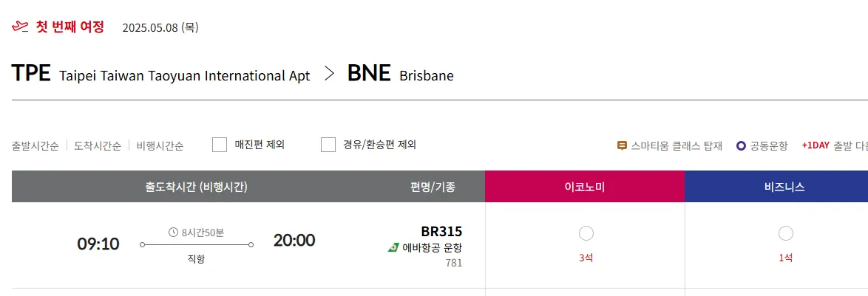The height and width of the screenshot is (296, 868).
Task: Sort flights by 출발시간순
Action: coord(35,145)
